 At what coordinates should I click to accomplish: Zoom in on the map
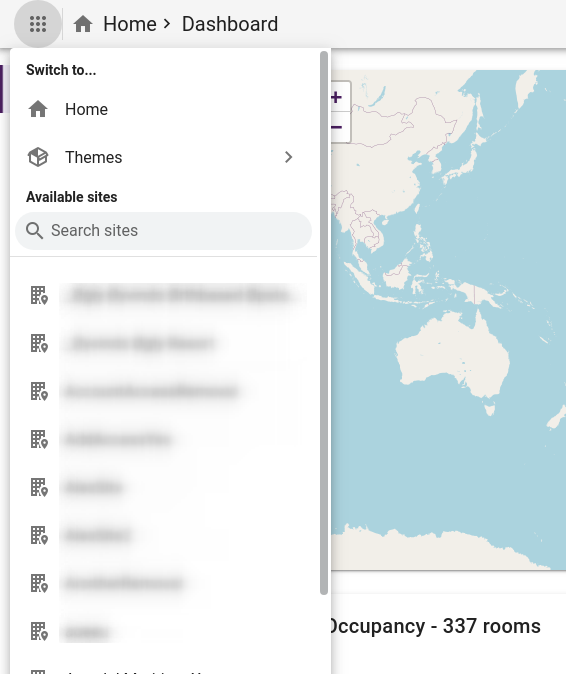[x=337, y=98]
